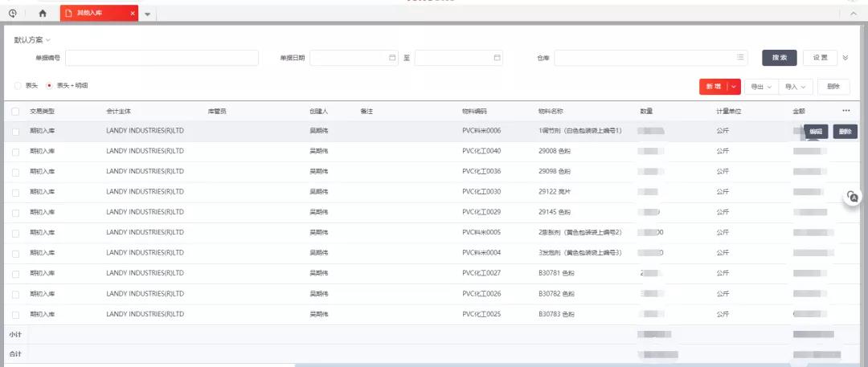
Task: Select the 表头 radio option
Action: pyautogui.click(x=18, y=85)
